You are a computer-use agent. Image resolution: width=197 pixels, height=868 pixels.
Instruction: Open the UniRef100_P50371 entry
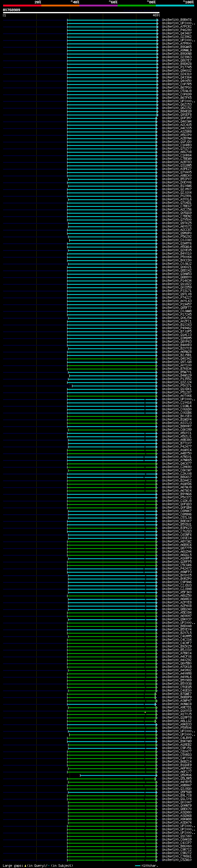(x=177, y=386)
